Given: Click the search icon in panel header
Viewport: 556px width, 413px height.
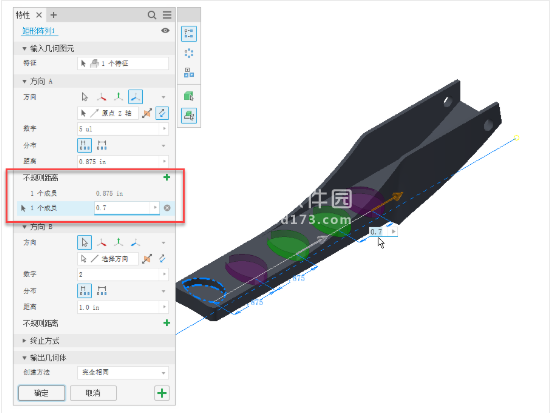Looking at the screenshot, I should point(152,15).
